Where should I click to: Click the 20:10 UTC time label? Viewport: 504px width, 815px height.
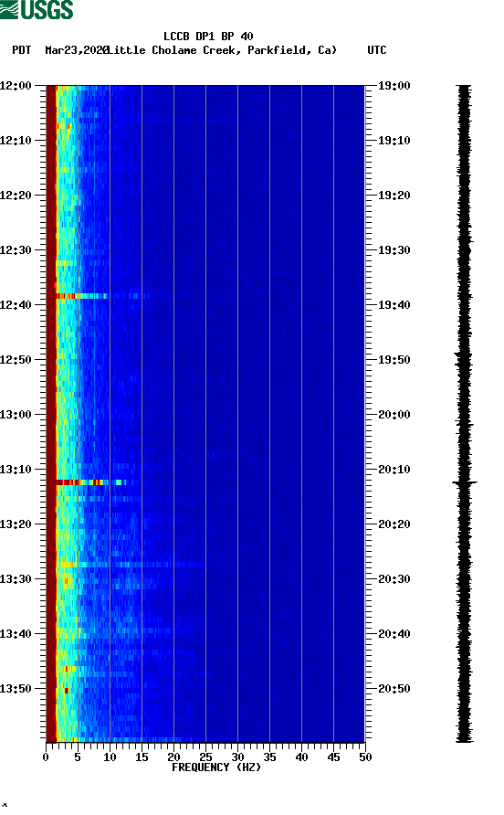(394, 470)
